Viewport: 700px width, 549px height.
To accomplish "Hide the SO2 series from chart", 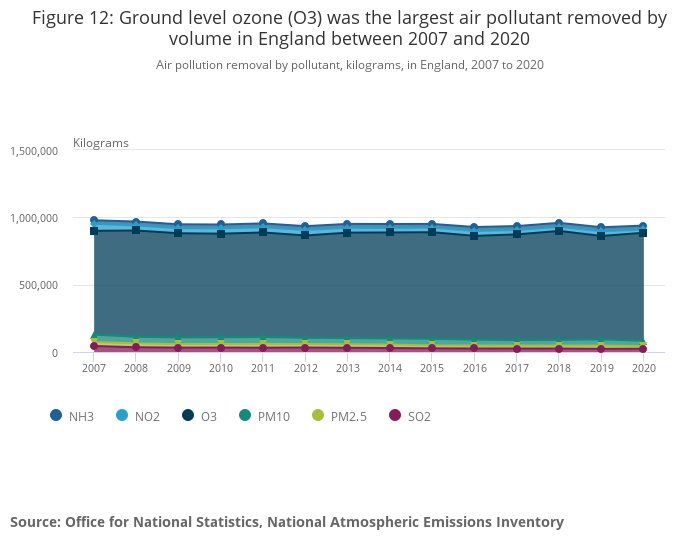I will coord(419,416).
